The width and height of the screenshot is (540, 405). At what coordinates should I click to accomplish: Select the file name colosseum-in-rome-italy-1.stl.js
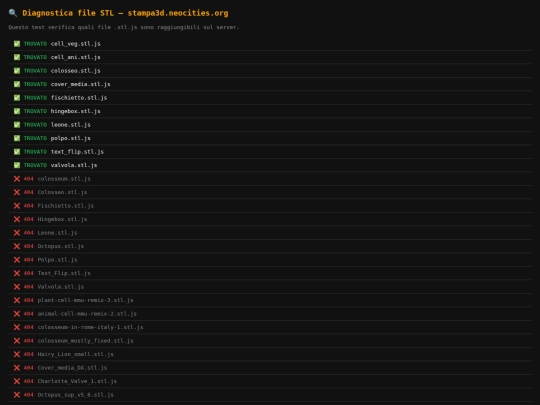click(x=90, y=327)
